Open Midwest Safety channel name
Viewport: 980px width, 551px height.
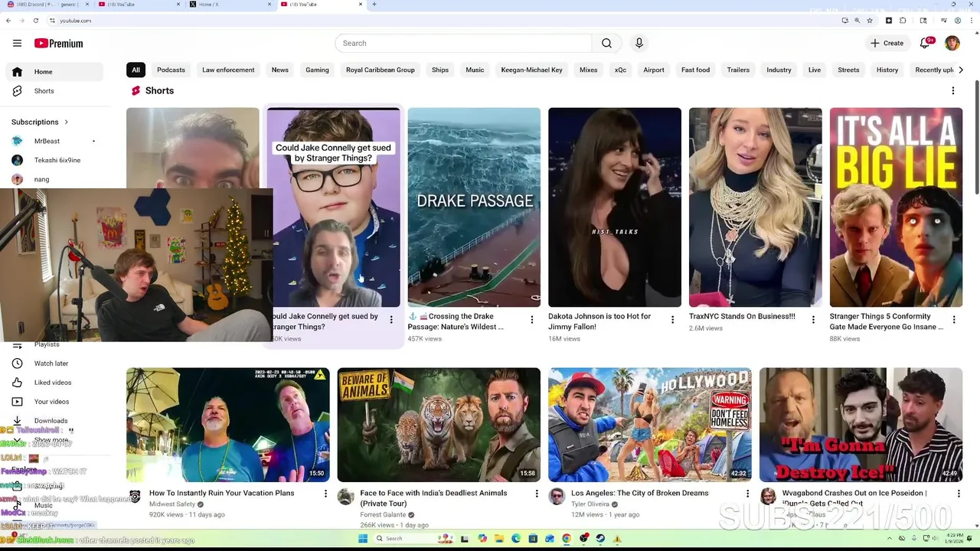coord(172,505)
